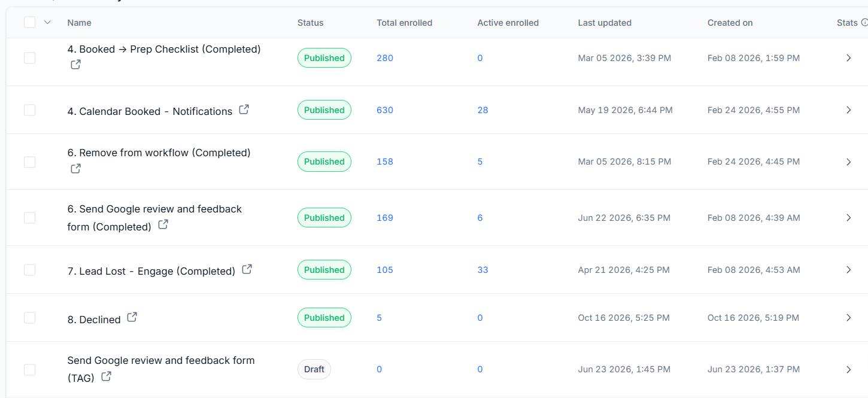868x398 pixels.
Task: Open active enrolled count 6
Action: [x=480, y=218]
